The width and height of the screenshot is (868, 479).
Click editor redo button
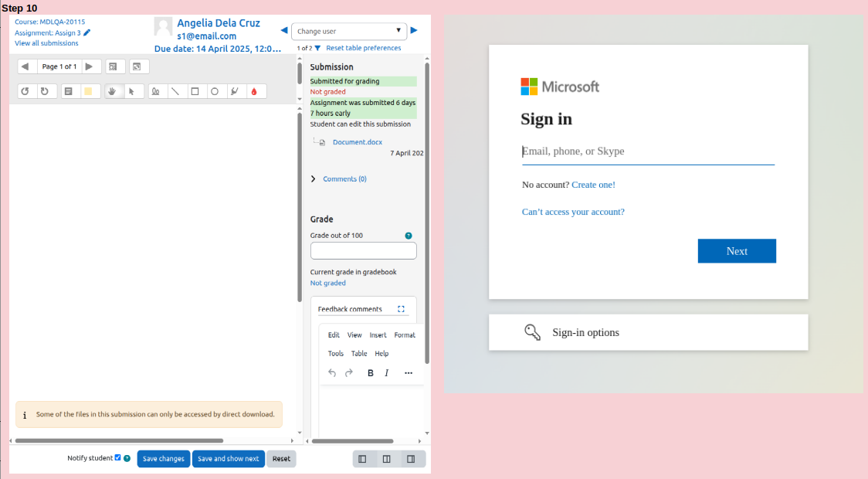pyautogui.click(x=349, y=372)
